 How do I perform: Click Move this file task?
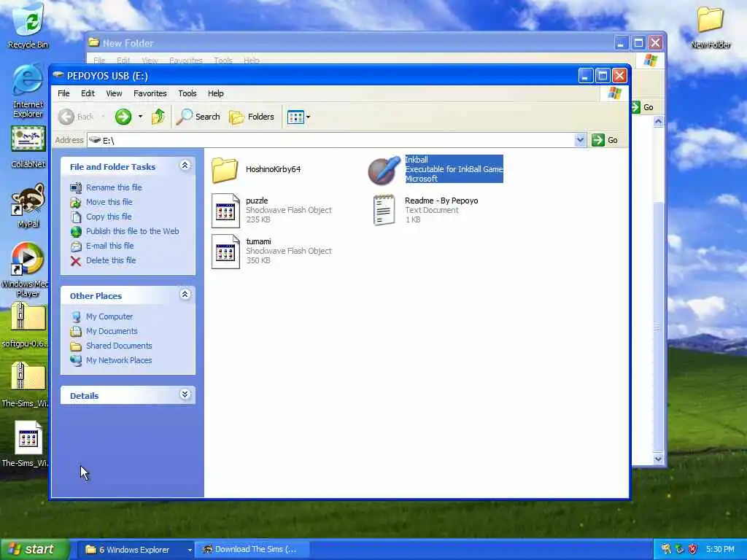[x=109, y=202]
